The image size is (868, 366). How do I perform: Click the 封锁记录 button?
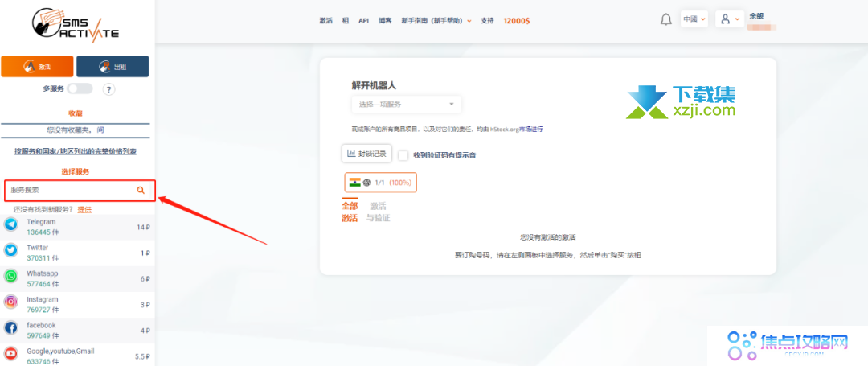[x=366, y=154]
